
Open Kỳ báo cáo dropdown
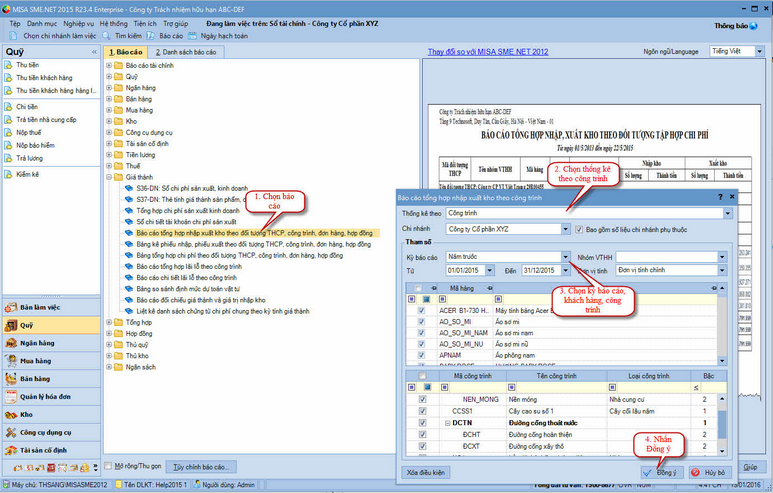pos(566,257)
